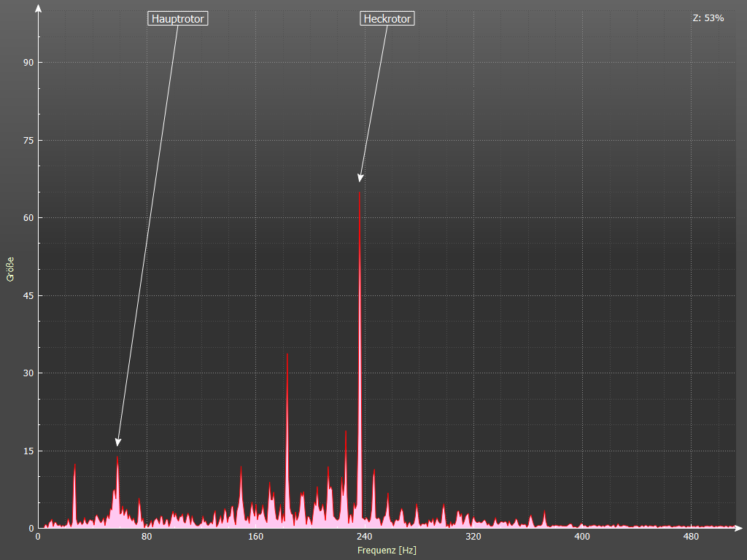Select the 240 frequency axis tick label
This screenshot has height=560, width=747.
pos(364,537)
